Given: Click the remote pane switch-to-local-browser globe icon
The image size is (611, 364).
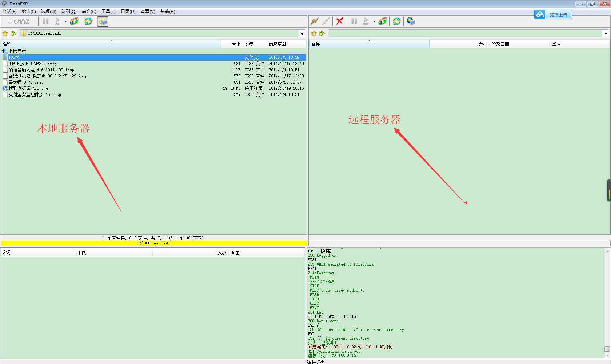Looking at the screenshot, I should [411, 21].
